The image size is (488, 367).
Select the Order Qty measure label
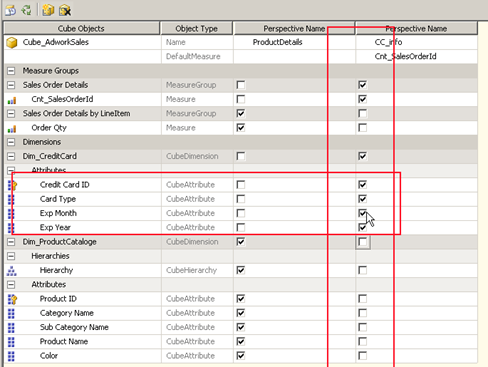click(49, 128)
